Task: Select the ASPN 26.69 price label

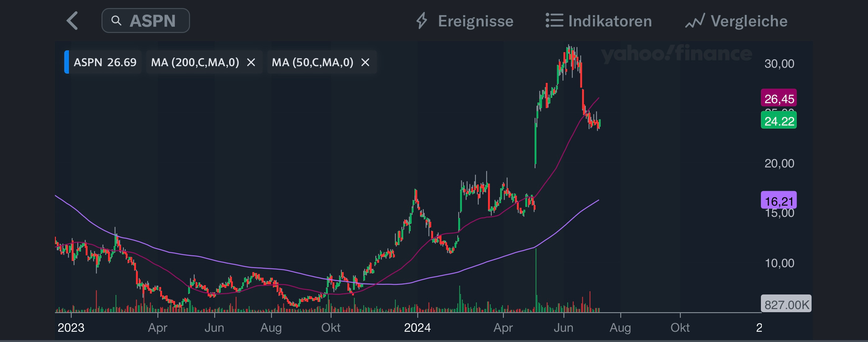Action: 105,62
